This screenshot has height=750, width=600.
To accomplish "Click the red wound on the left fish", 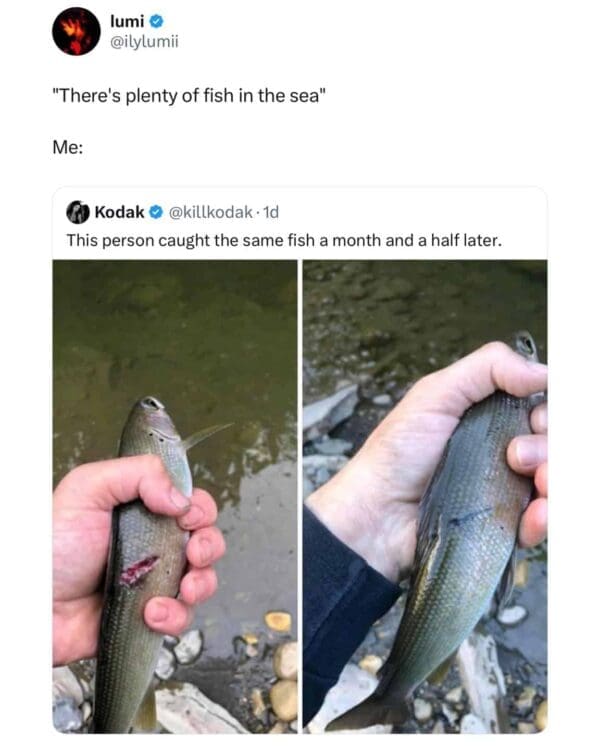I will coord(138,570).
